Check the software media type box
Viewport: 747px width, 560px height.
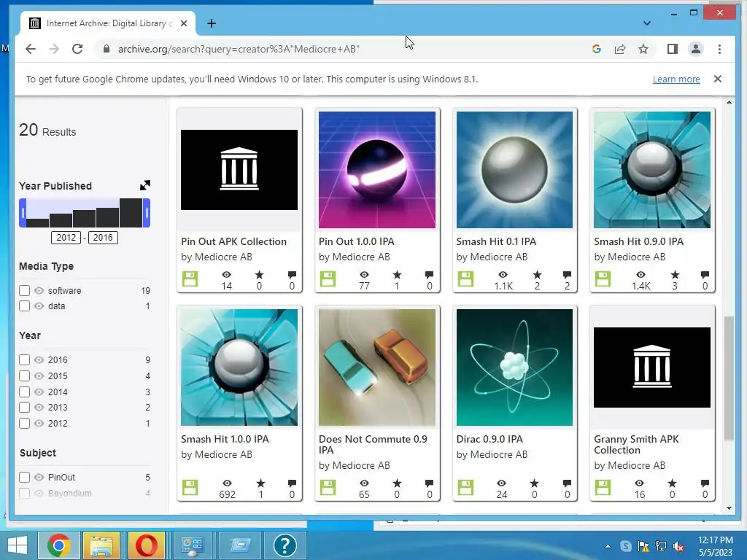coord(24,290)
